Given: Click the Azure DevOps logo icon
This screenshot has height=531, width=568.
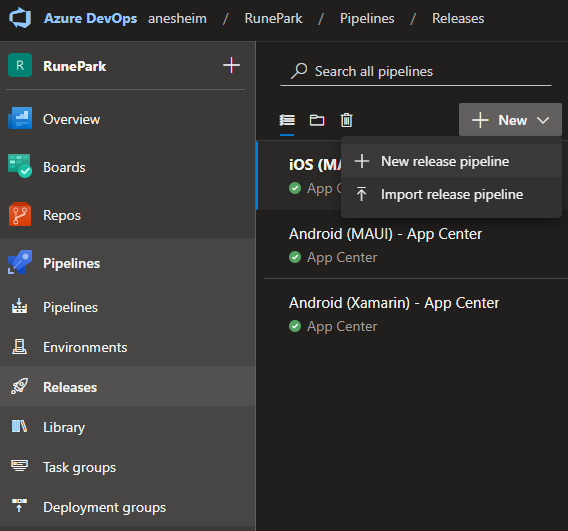Looking at the screenshot, I should click(x=20, y=18).
